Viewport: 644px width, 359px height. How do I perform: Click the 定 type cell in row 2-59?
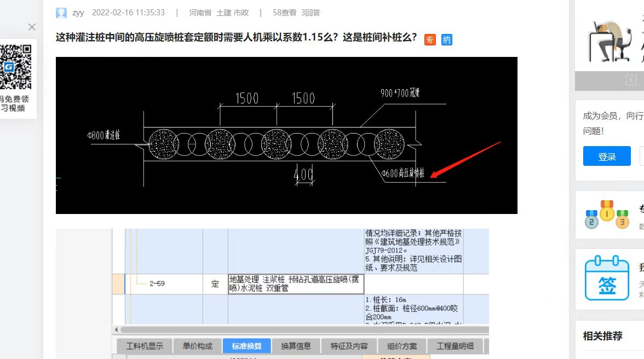[215, 284]
